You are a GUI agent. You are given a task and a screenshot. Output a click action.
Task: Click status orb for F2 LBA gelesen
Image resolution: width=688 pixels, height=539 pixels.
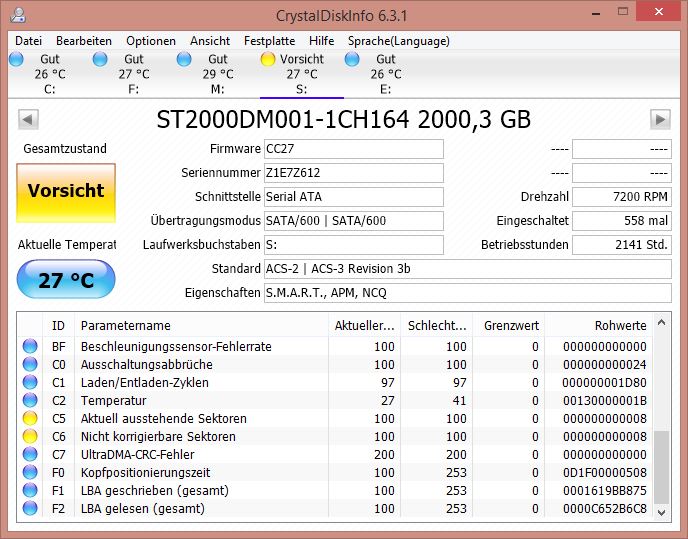click(30, 508)
